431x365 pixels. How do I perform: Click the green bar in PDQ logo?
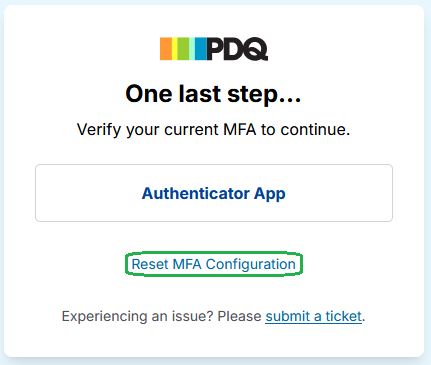click(x=183, y=49)
